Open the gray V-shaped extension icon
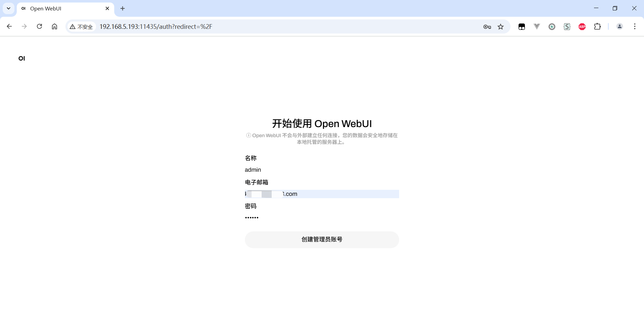The image size is (644, 333). 537,26
